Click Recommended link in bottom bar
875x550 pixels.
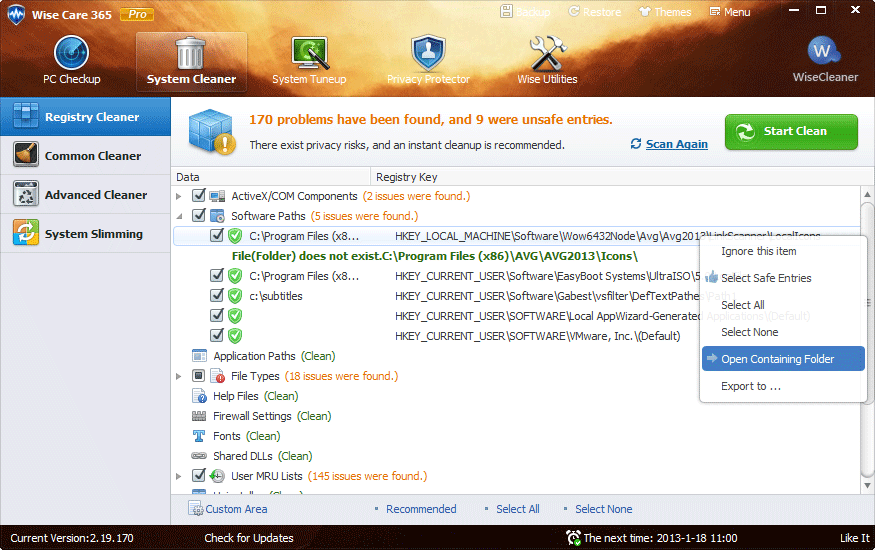pos(421,509)
